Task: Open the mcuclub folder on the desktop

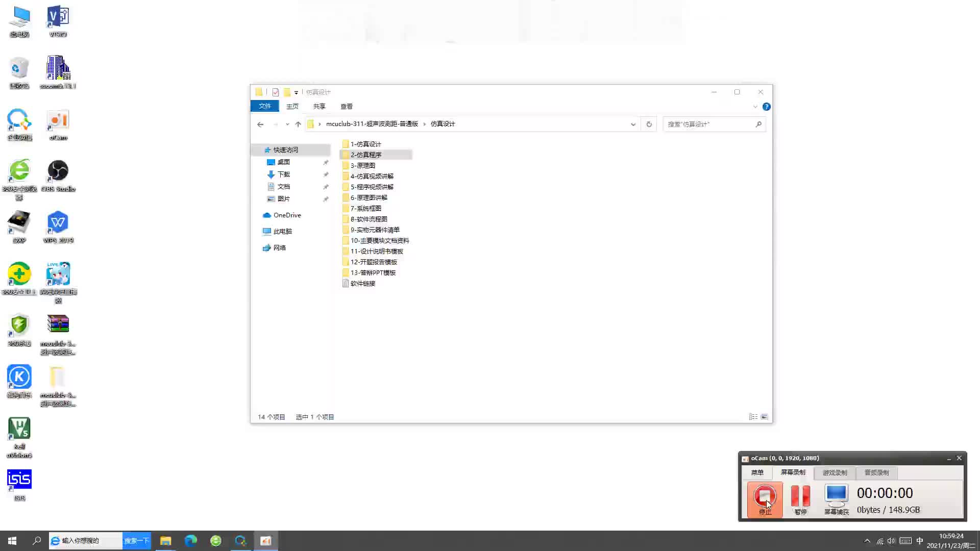Action: (x=58, y=386)
